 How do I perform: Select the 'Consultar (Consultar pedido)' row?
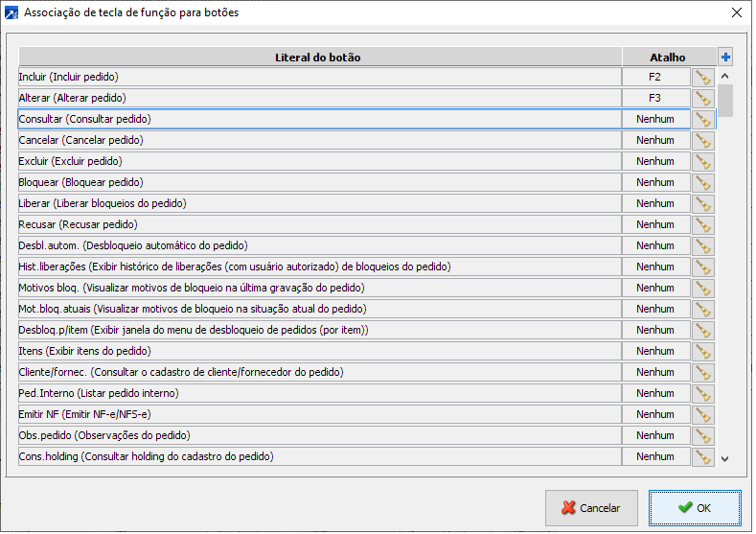coord(320,120)
